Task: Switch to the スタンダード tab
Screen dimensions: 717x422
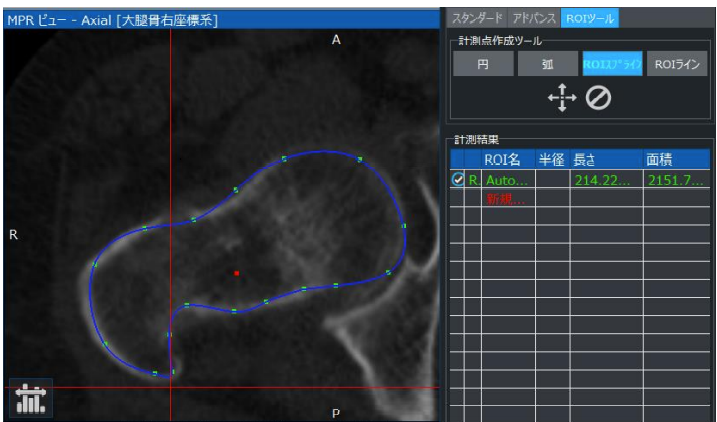Action: coord(477,18)
